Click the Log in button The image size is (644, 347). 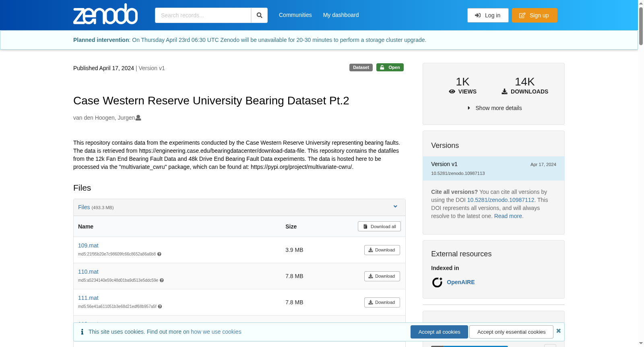tap(488, 15)
